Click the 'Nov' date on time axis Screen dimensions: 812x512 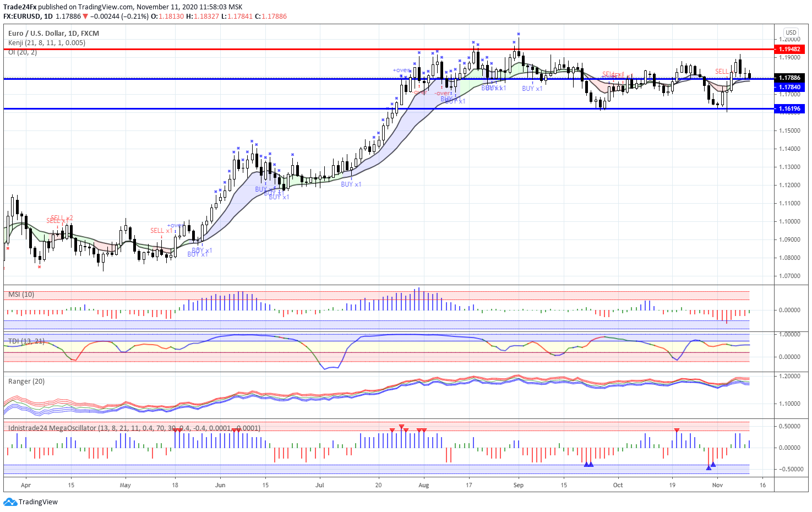click(x=717, y=485)
